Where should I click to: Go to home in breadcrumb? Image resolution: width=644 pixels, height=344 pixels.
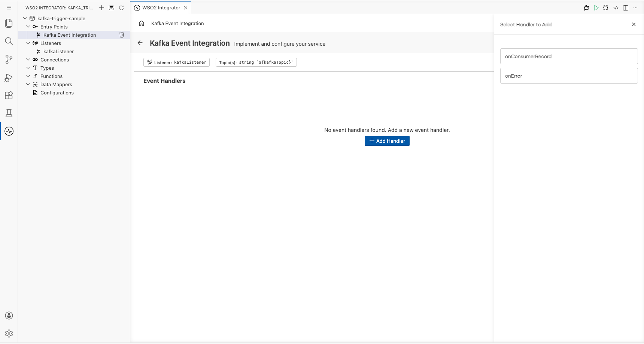click(142, 23)
